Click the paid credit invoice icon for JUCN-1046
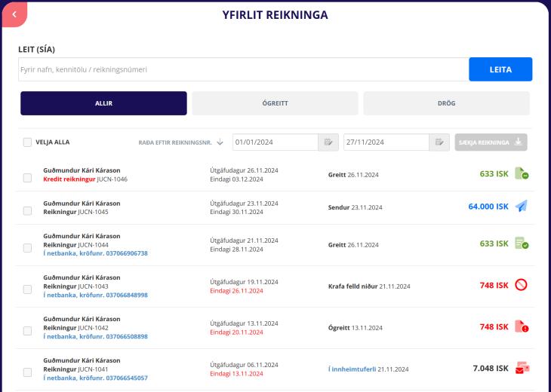 click(x=521, y=174)
